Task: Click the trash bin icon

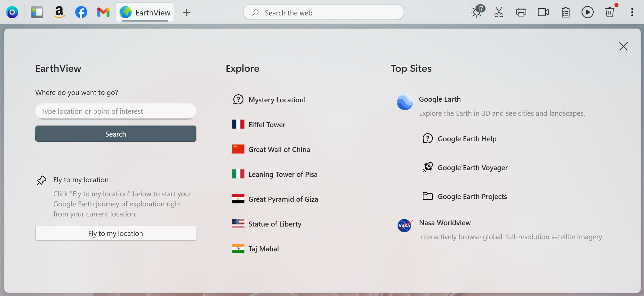Action: tap(610, 12)
